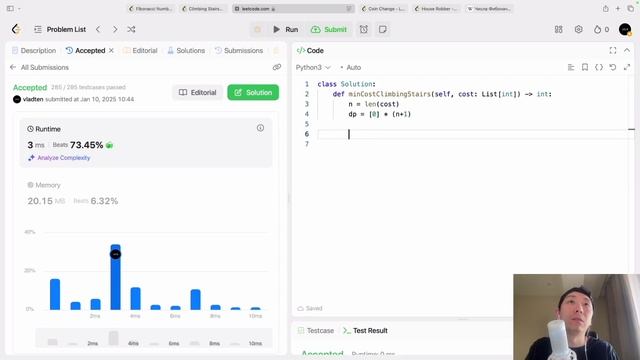This screenshot has width=640, height=360.
Task: Go to next problem arrow
Action: click(x=115, y=29)
